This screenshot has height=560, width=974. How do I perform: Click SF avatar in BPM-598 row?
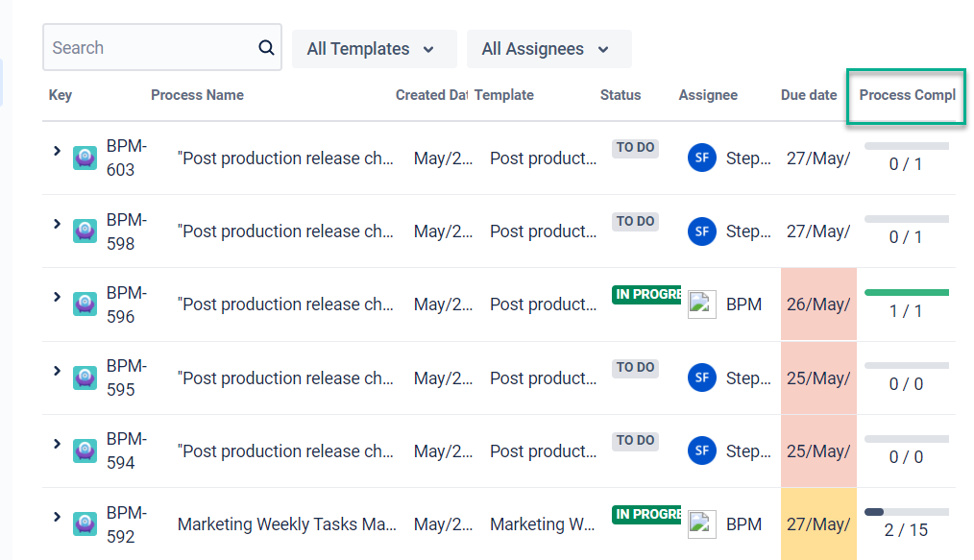click(702, 231)
